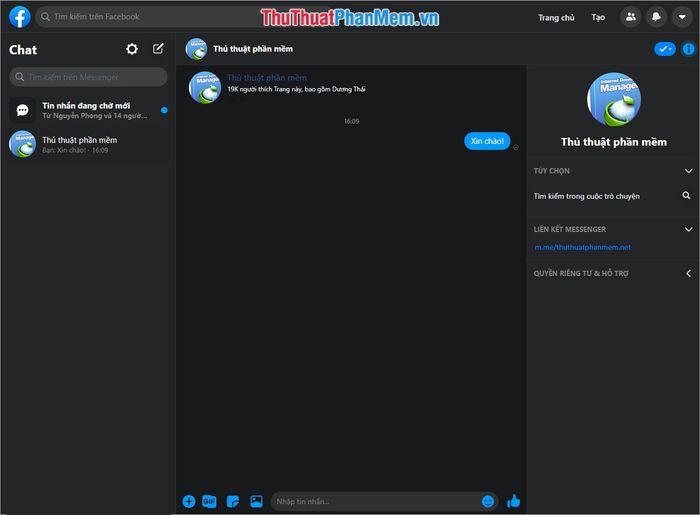Image resolution: width=700 pixels, height=515 pixels.
Task: Open account dropdown arrow in top bar
Action: pyautogui.click(x=682, y=17)
